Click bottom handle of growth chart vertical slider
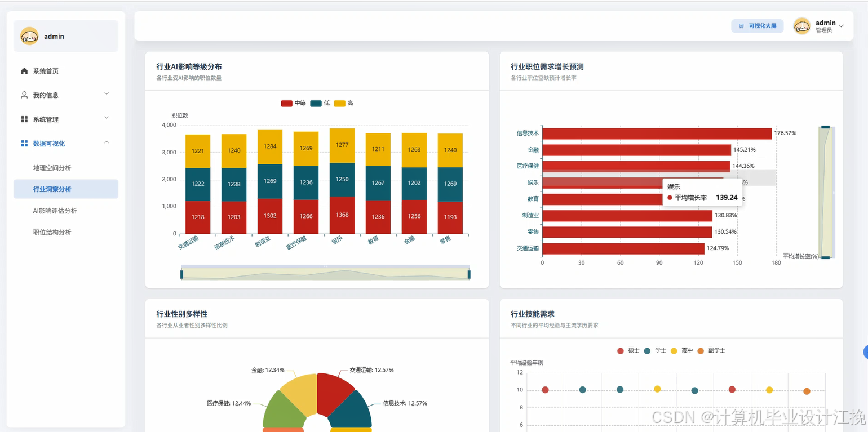This screenshot has width=868, height=432. click(x=826, y=257)
